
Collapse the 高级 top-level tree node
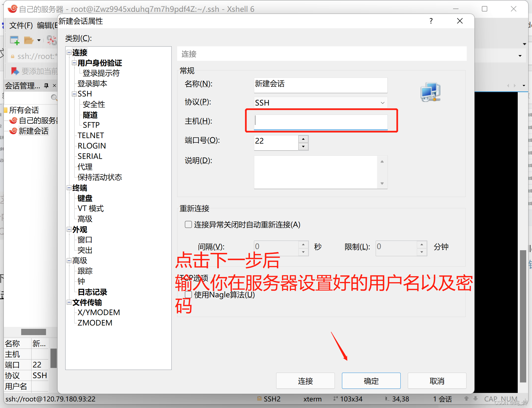coord(69,260)
